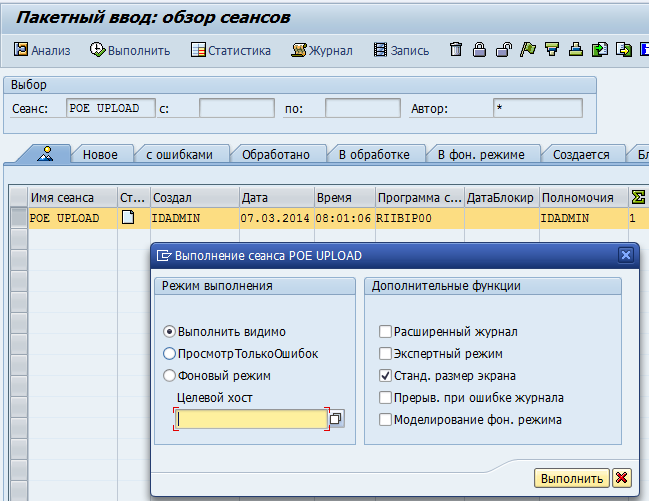
Task: Switch to the Создается tab
Action: pyautogui.click(x=581, y=154)
